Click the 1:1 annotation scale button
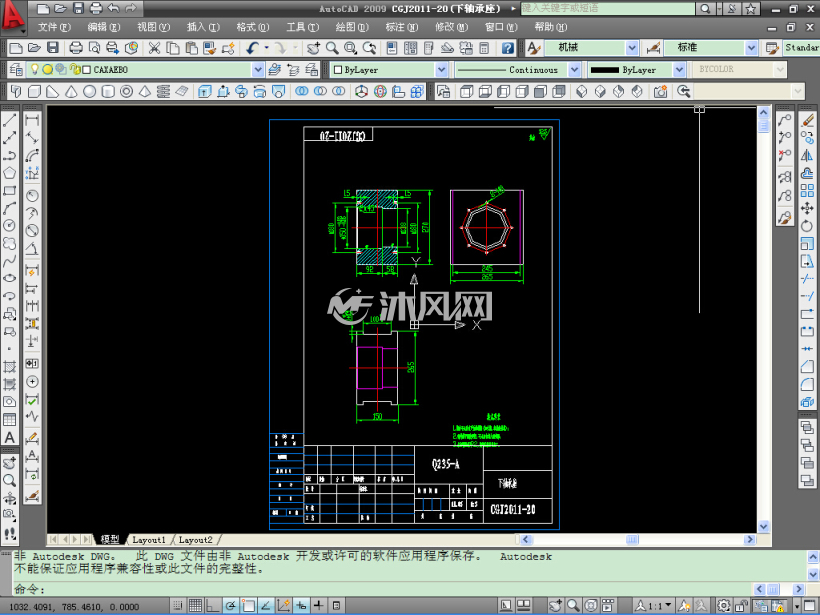Viewport: 820px width, 615px height. coord(653,606)
